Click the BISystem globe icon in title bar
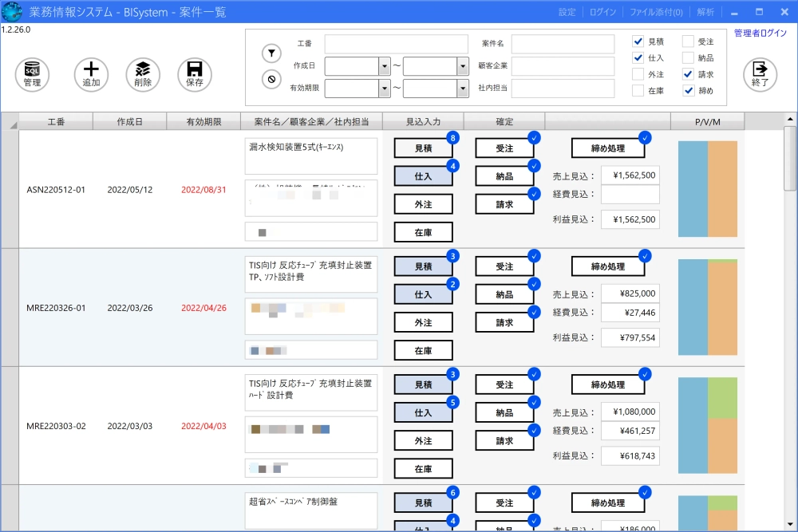 (12, 12)
